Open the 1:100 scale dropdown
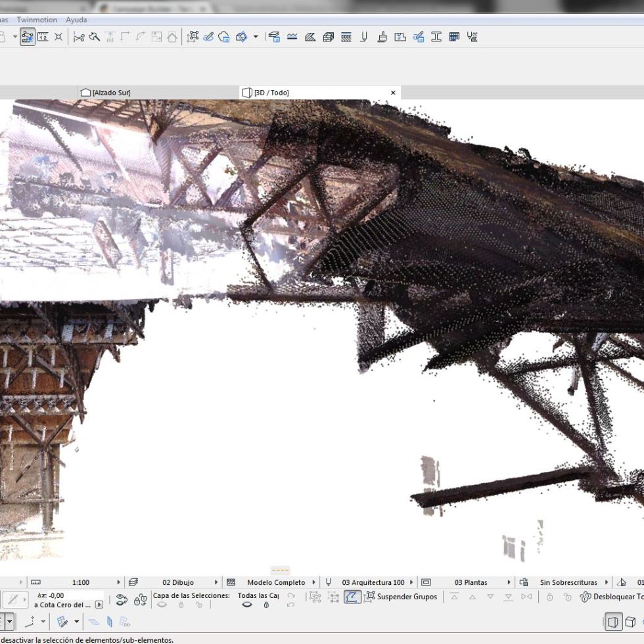The width and height of the screenshot is (644, 644). point(79,582)
